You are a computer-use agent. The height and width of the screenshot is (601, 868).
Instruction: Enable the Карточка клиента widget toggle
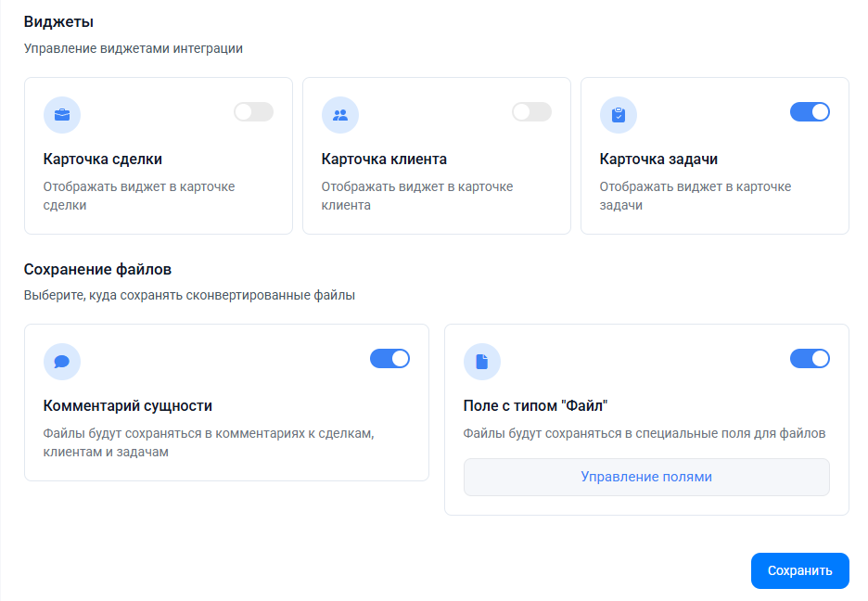click(x=531, y=112)
